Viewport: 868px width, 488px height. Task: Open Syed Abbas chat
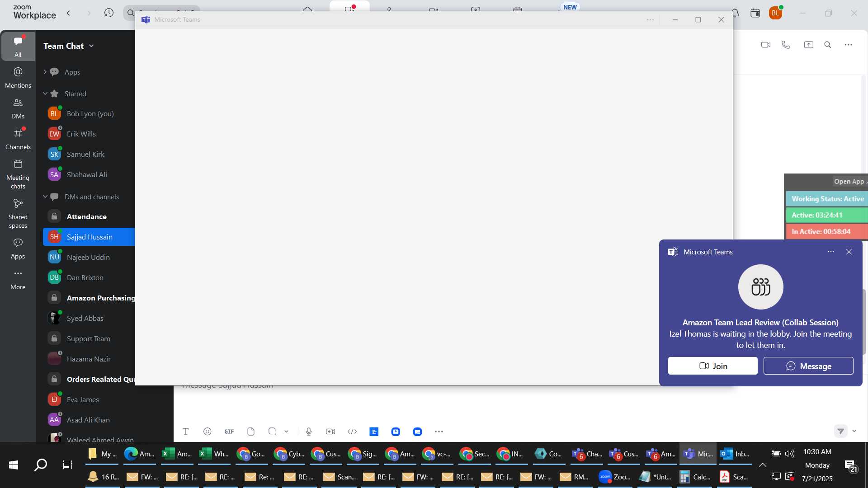pos(89,318)
